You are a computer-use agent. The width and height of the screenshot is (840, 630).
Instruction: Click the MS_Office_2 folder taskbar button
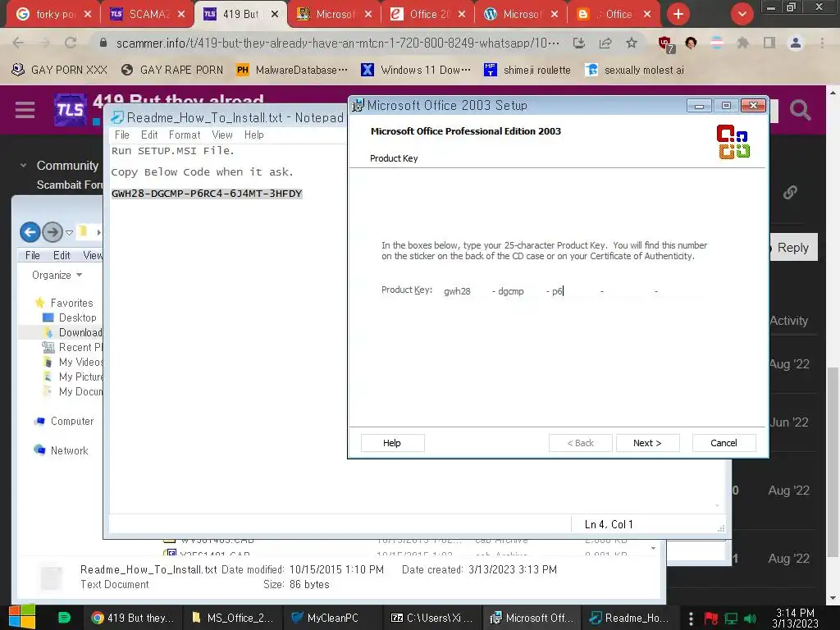(232, 618)
